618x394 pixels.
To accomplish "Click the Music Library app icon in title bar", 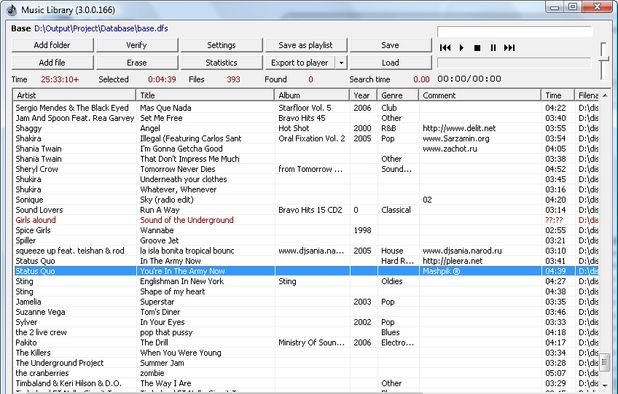I will tap(11, 10).
